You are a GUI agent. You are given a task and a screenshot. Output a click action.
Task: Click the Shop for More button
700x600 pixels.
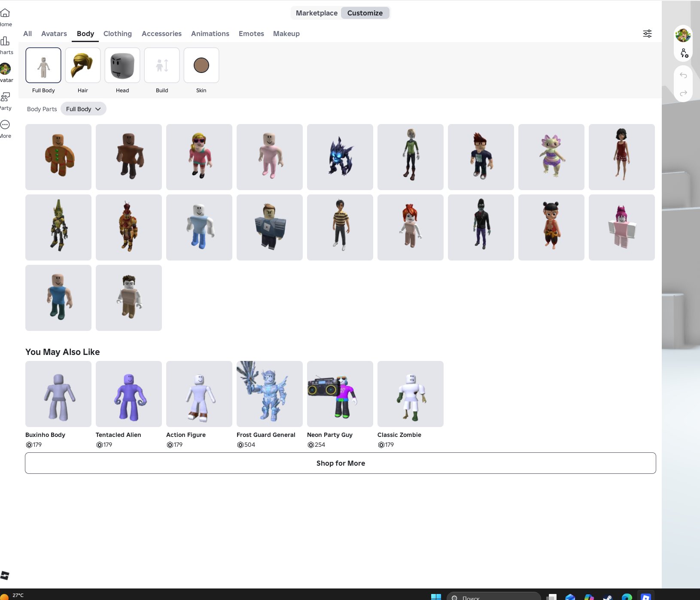click(341, 463)
